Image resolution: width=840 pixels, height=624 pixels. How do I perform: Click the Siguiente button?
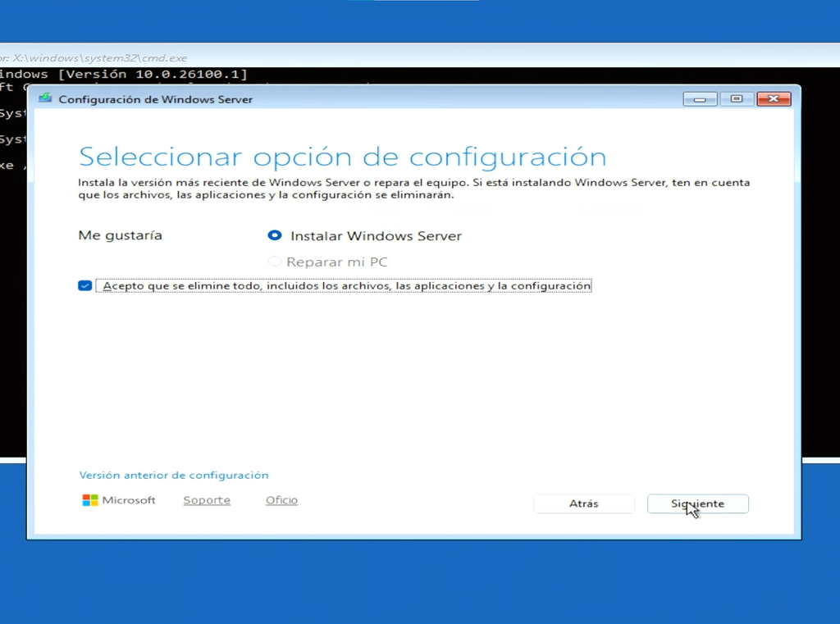tap(697, 503)
